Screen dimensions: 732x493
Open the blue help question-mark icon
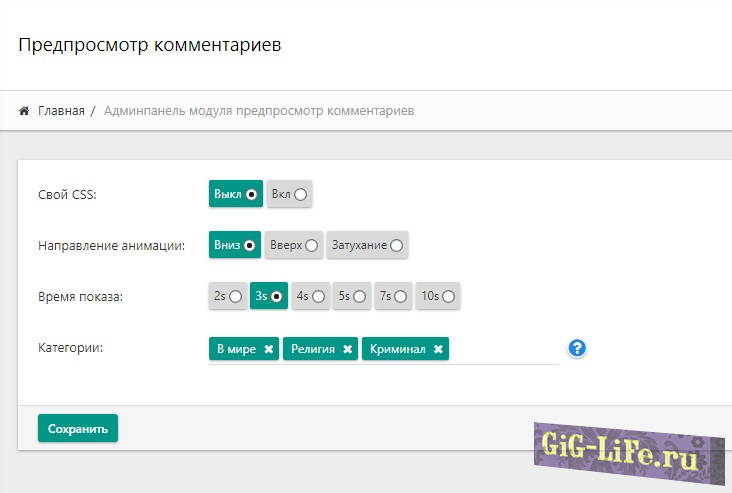576,348
